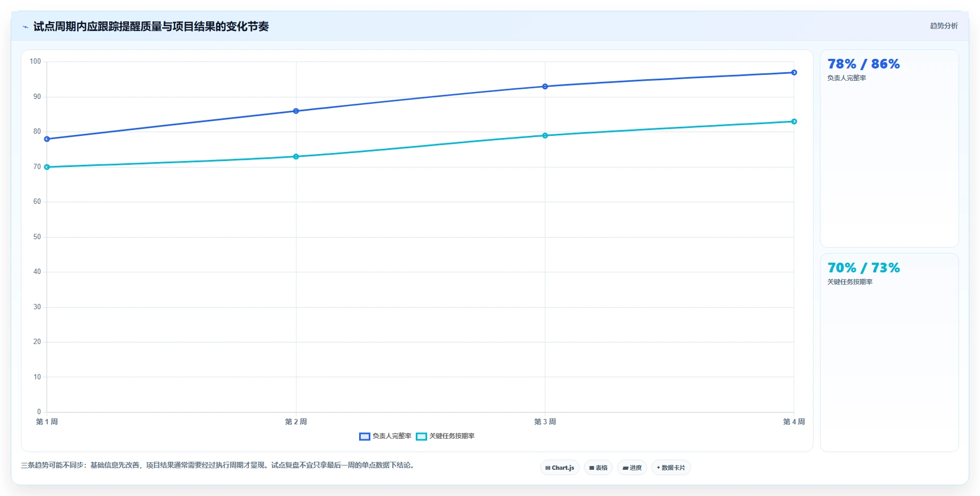Click the footnote text starting 三条趋势可能不同步
Viewport: 980px width, 496px height.
tap(218, 466)
